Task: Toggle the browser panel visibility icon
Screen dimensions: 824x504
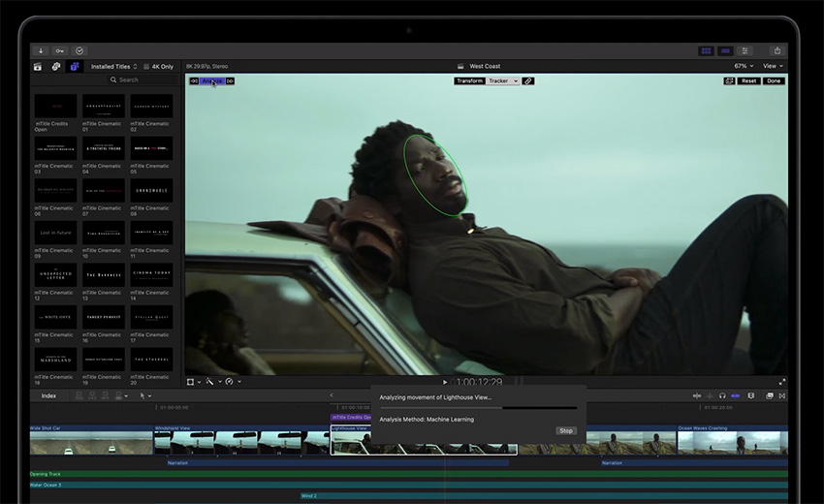Action: tap(707, 51)
